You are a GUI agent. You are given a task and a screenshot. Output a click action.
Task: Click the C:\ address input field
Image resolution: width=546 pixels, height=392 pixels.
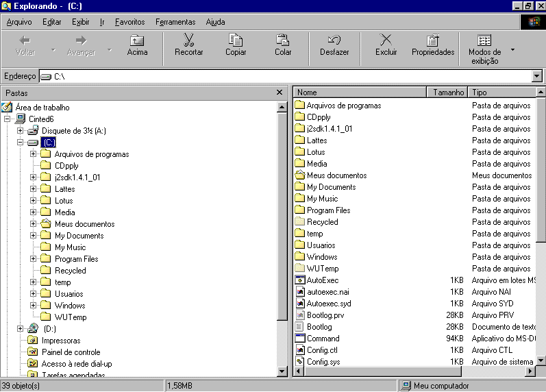click(x=286, y=76)
